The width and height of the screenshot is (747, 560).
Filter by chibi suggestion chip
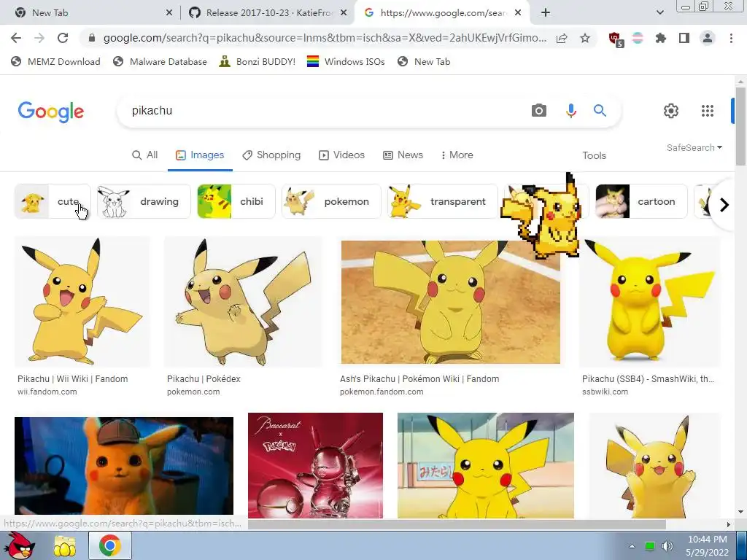(236, 201)
